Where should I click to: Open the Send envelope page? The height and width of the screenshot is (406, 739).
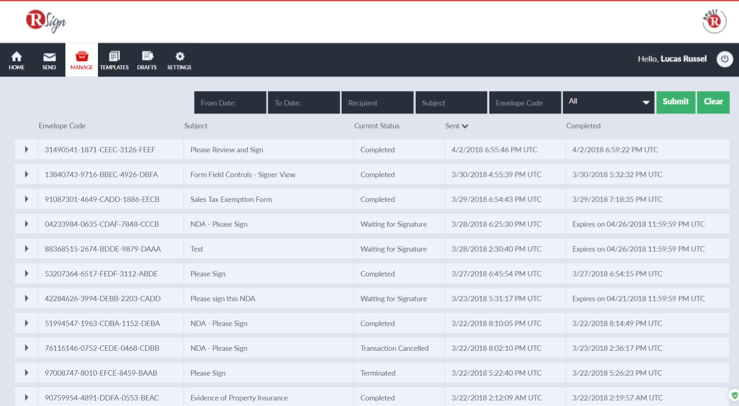[x=49, y=60]
